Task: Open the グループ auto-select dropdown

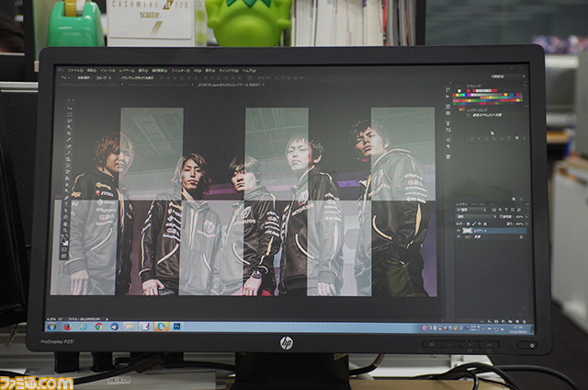Action: point(104,77)
